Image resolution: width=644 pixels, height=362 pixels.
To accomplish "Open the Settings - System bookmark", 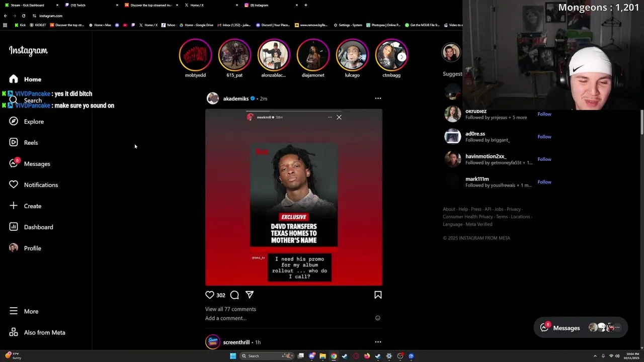I will click(348, 25).
